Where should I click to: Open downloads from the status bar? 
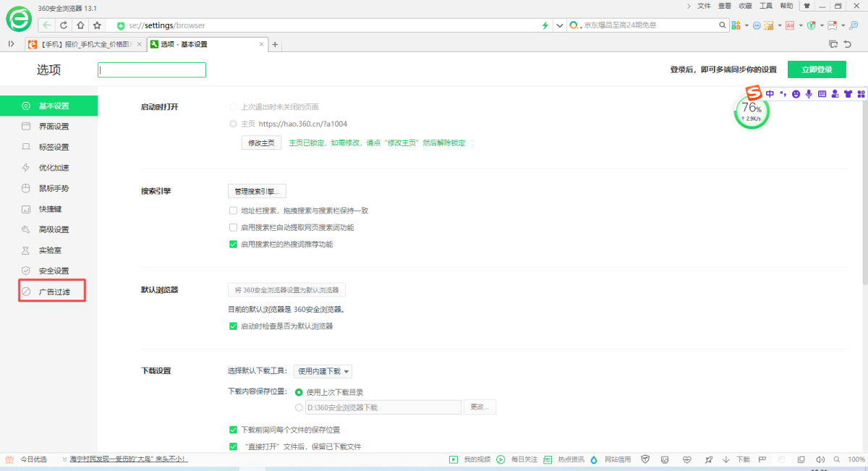point(743,459)
